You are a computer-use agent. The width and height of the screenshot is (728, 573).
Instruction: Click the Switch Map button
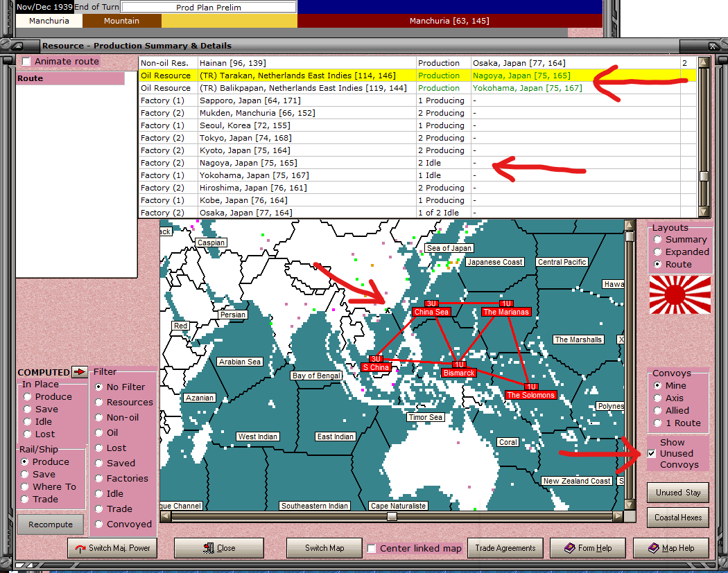(324, 548)
